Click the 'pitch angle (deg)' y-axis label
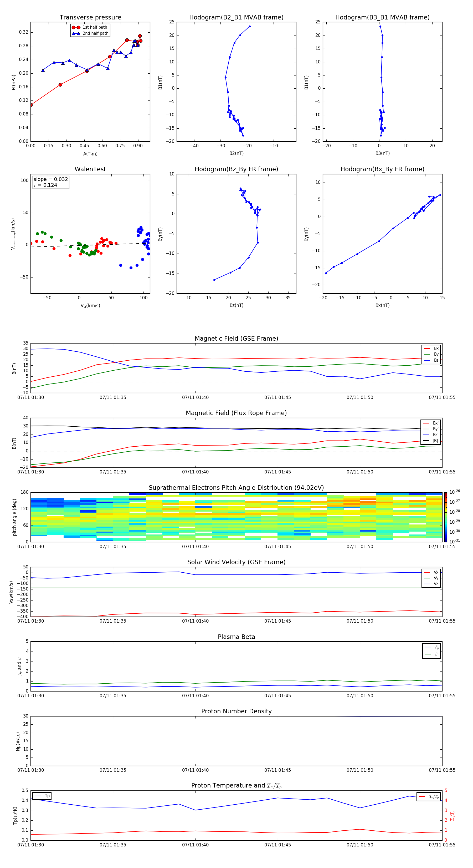The height and width of the screenshot is (868, 473). point(14,517)
